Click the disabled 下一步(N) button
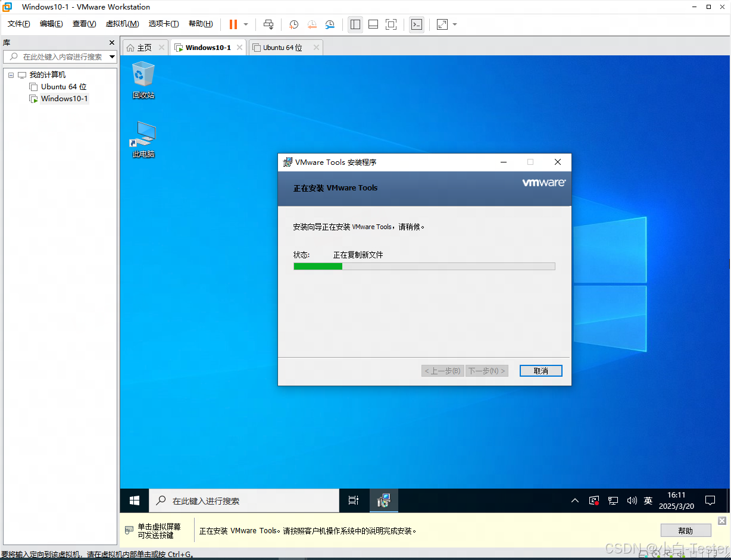The image size is (731, 560). coord(487,371)
